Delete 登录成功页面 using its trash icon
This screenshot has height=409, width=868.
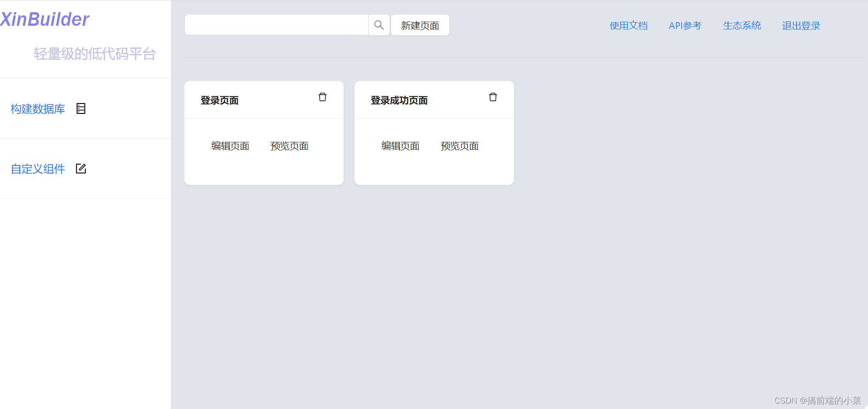coord(493,97)
